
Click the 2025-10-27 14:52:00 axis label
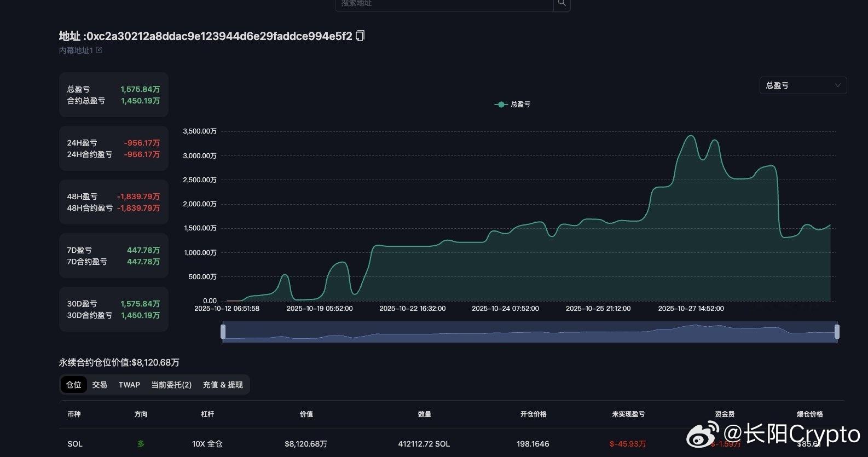[x=691, y=308]
